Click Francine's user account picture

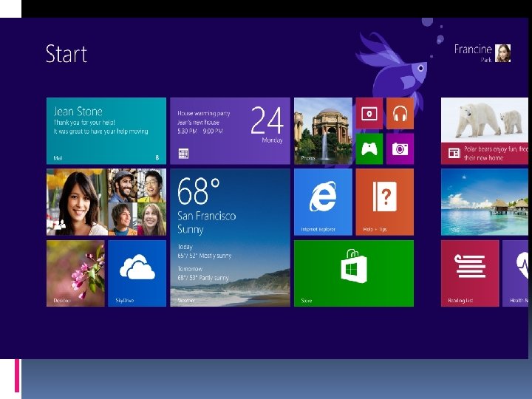point(503,53)
